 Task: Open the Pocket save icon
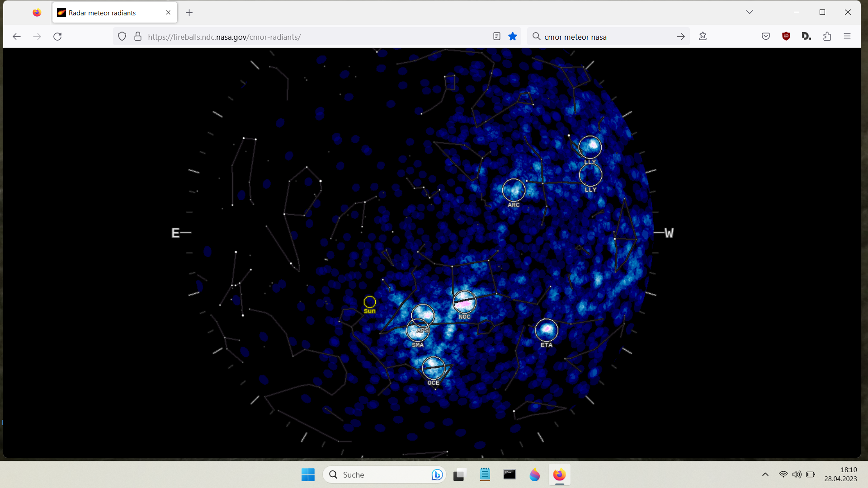coord(766,37)
